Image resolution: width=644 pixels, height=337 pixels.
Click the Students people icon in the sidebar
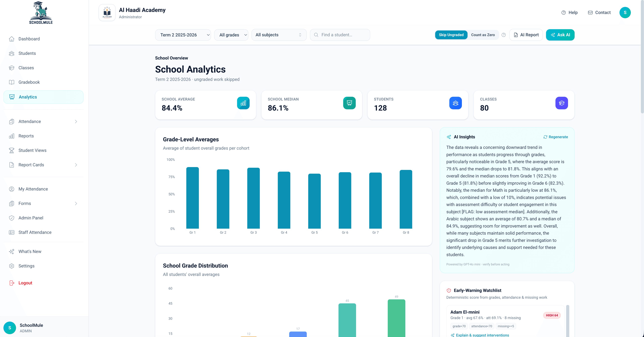12,53
